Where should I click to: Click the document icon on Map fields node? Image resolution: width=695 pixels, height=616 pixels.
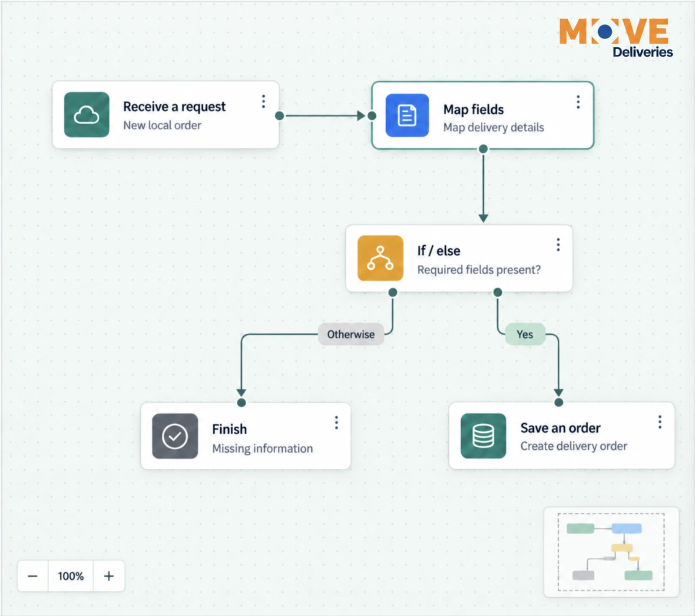coord(407,115)
